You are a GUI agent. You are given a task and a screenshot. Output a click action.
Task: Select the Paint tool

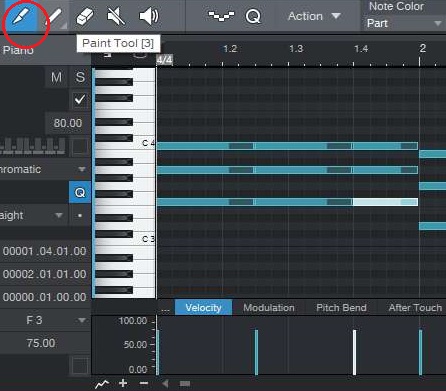(21, 15)
